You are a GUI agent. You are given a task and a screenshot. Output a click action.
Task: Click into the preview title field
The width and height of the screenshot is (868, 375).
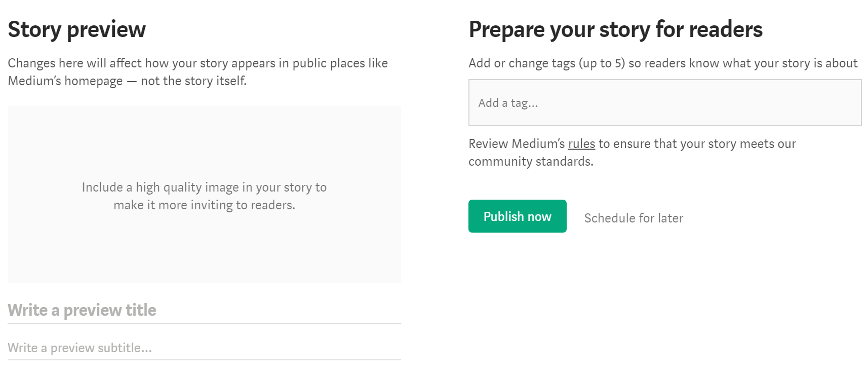(x=204, y=310)
